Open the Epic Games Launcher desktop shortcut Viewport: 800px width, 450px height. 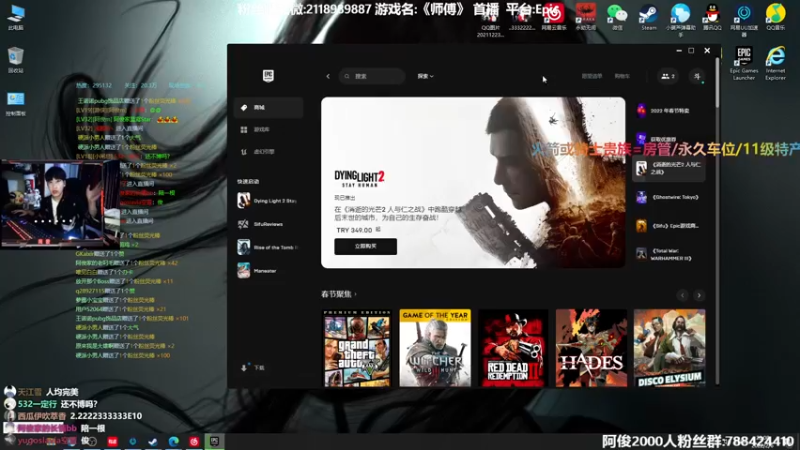(743, 63)
